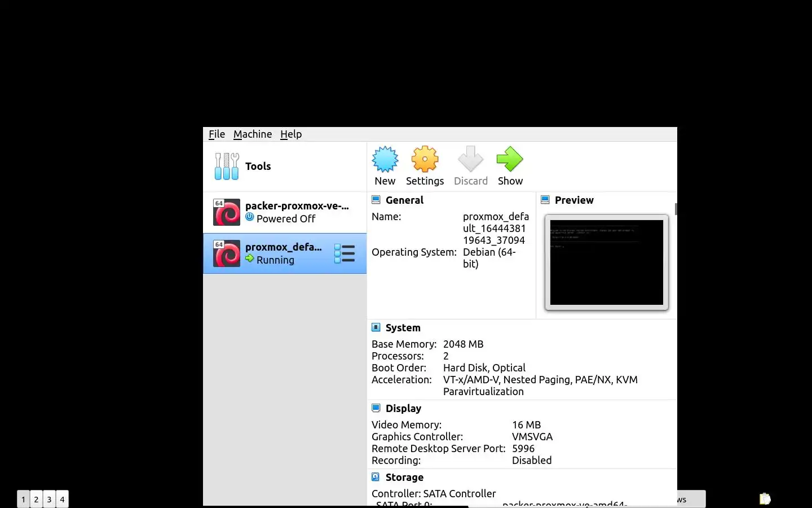Switch to workspace 2
Screen dimensions: 812x508
[x=36, y=500]
